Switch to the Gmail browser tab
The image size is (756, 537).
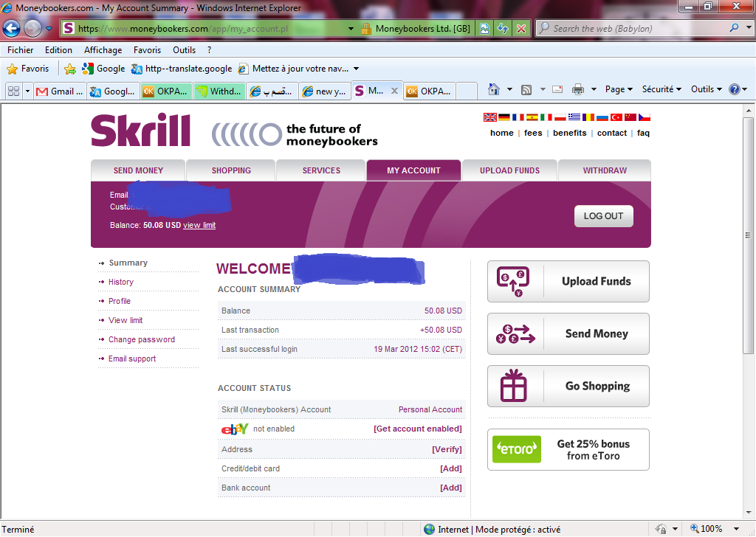(61, 91)
